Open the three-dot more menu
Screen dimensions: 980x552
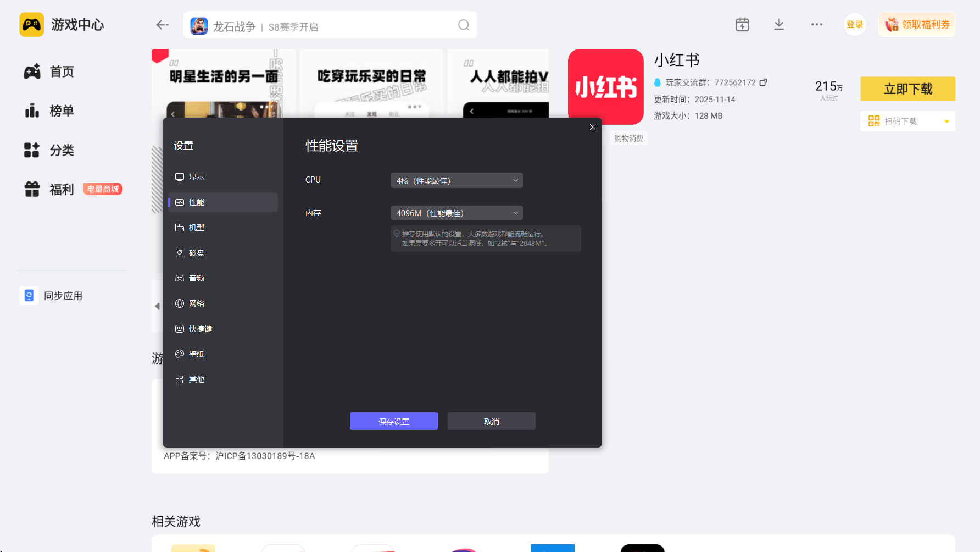817,25
